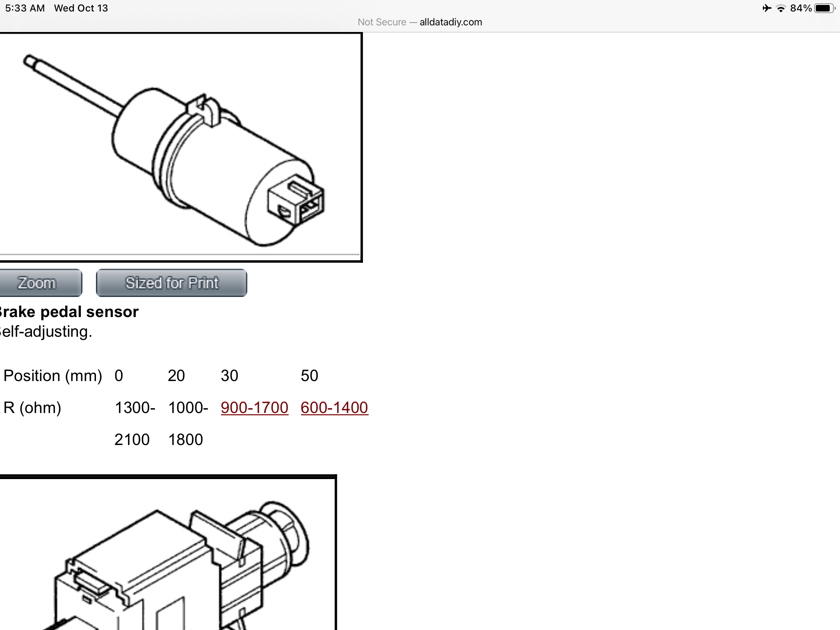Tap the Position (mm) row label
Image resolution: width=840 pixels, height=630 pixels.
[52, 376]
